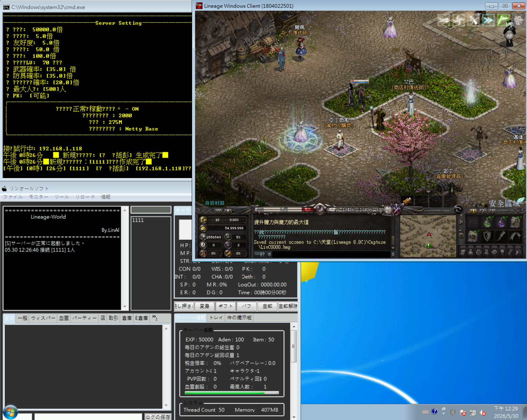This screenshot has width=527, height=420.
Task: Click the ギフト button
Action: [225, 306]
